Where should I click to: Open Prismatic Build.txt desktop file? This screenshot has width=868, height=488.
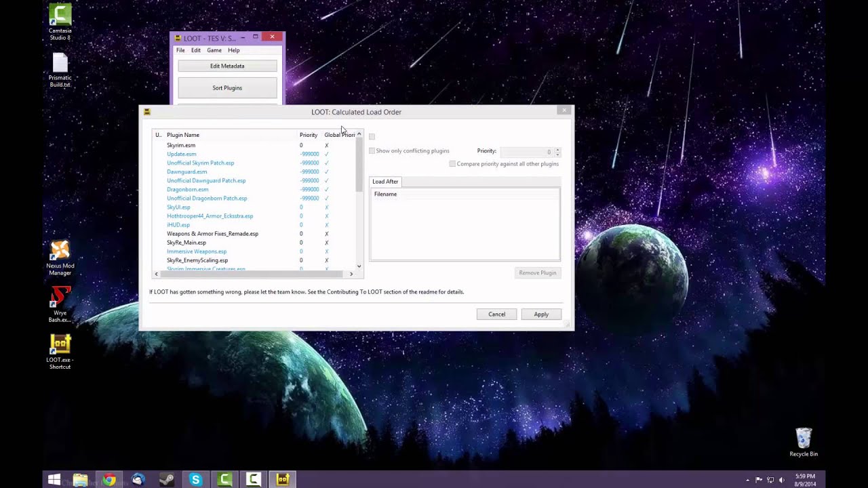pyautogui.click(x=60, y=70)
